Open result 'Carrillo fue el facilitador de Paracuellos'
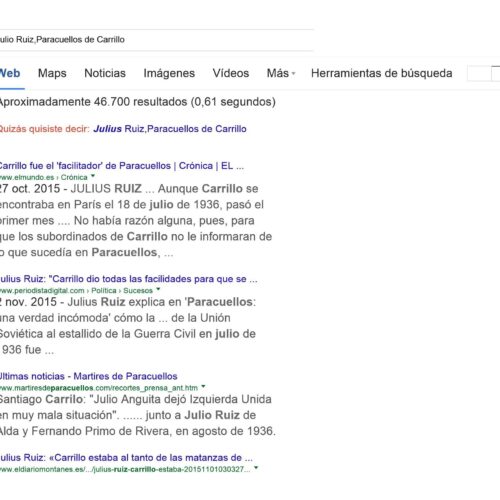The width and height of the screenshot is (500, 500). [121, 166]
